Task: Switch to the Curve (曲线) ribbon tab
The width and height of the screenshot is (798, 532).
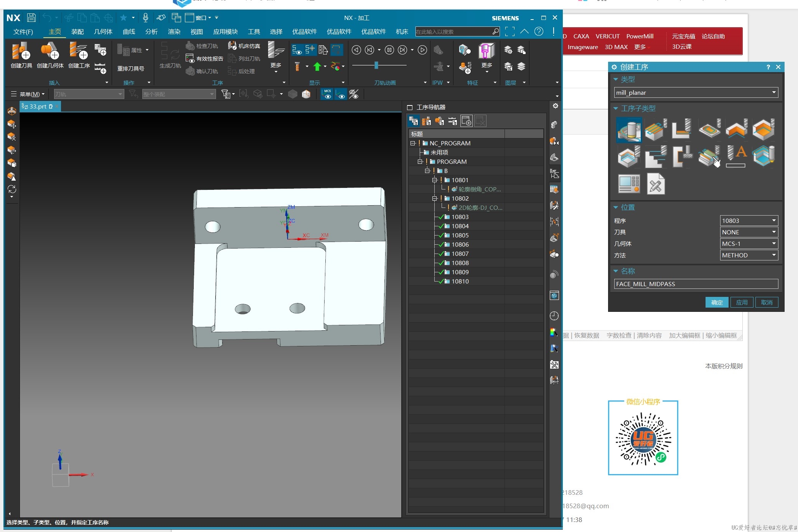Action: 129,32
